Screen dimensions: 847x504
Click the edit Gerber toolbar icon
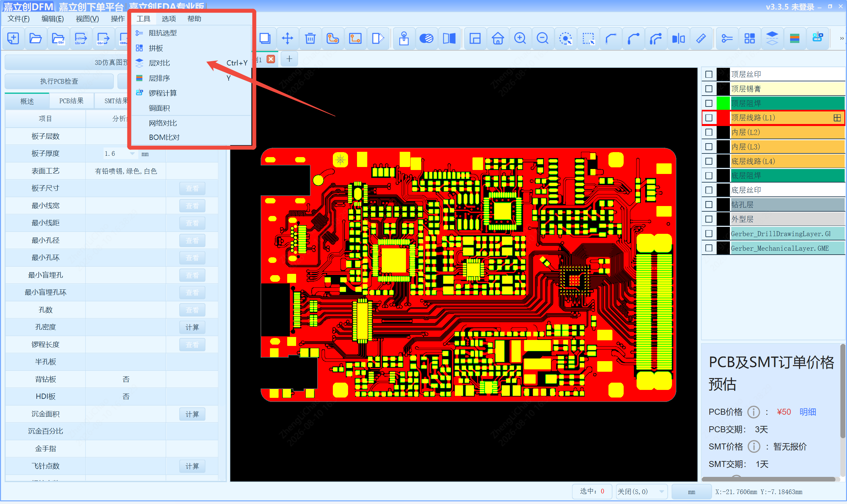click(x=80, y=38)
